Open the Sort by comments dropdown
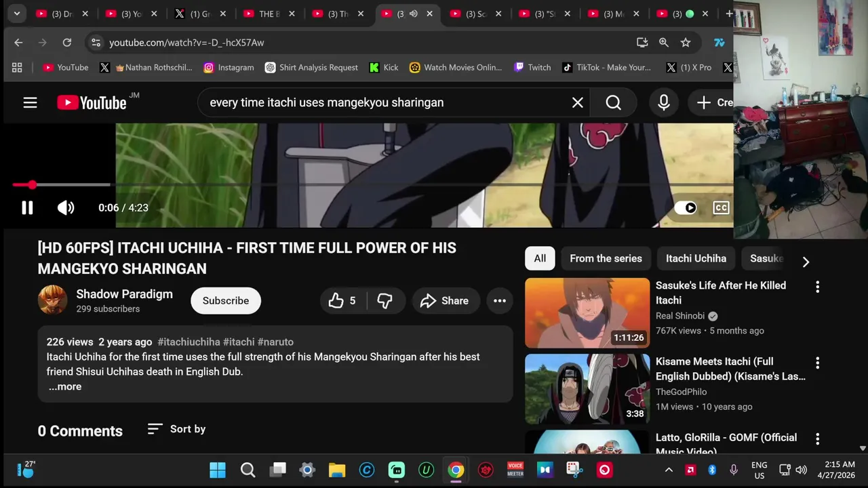The image size is (868, 488). tap(176, 429)
